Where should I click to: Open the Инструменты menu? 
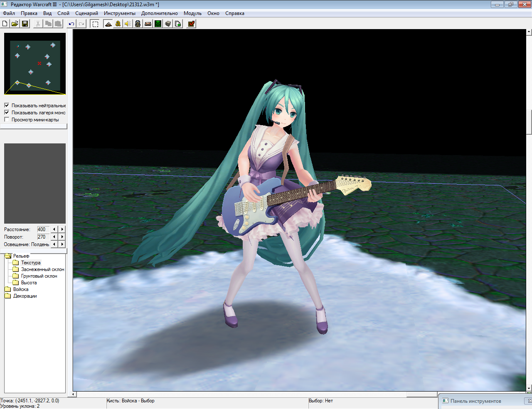[120, 13]
